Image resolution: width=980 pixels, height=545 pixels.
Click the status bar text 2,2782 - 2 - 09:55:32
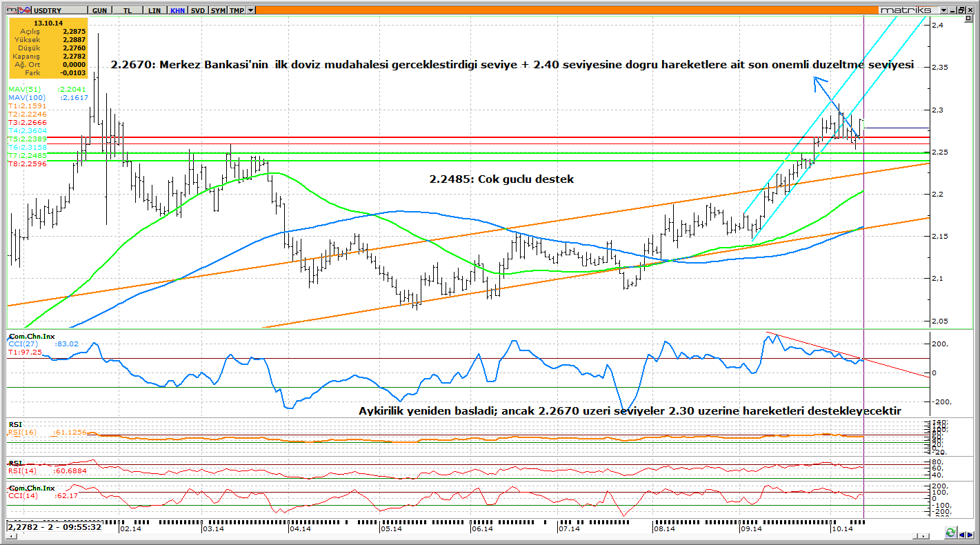[55, 527]
